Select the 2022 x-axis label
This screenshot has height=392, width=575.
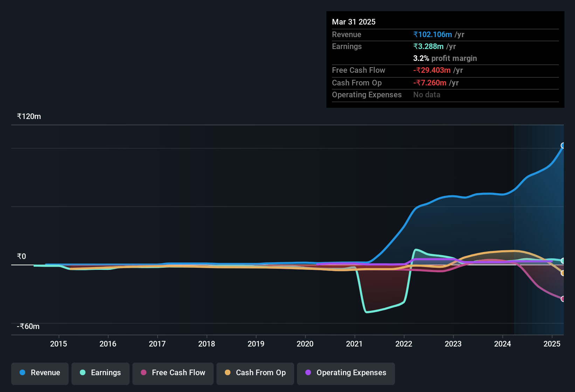pyautogui.click(x=404, y=344)
